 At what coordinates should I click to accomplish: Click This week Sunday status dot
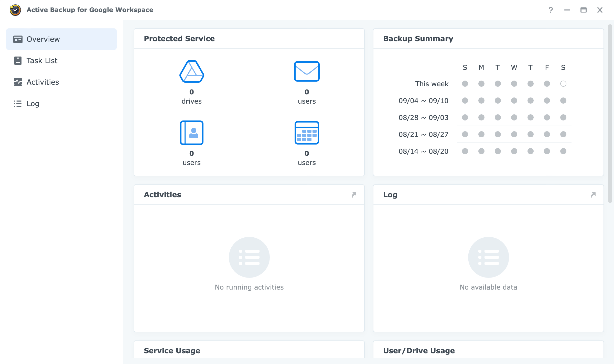click(465, 84)
